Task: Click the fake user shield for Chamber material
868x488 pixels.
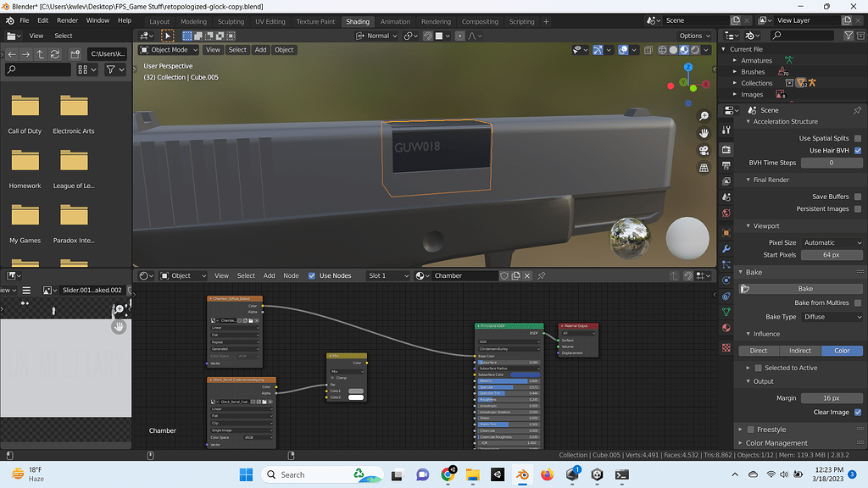Action: point(504,275)
